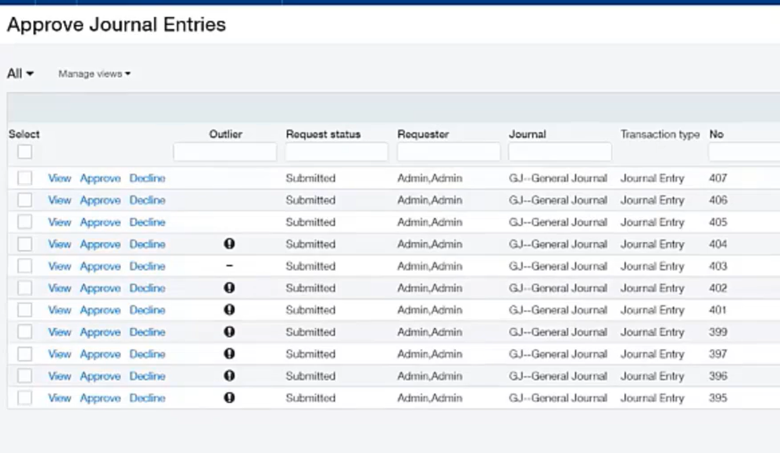Click the Requester filter input field
The height and width of the screenshot is (453, 780).
(x=448, y=152)
